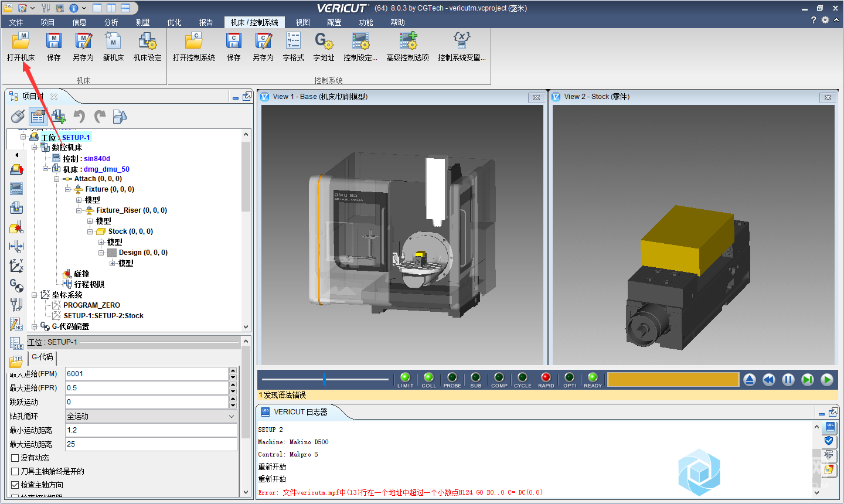Click the tooling icon in left sidebar
Screen dimensions: 844x504
[16, 304]
